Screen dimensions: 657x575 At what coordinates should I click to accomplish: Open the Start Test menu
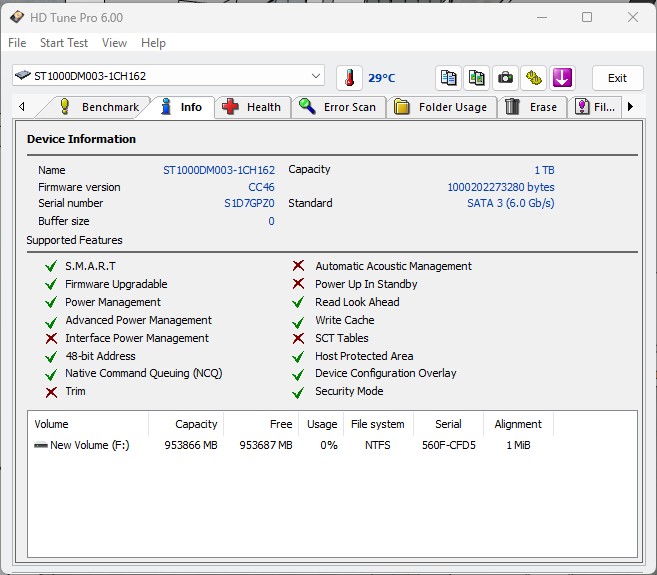[x=64, y=43]
